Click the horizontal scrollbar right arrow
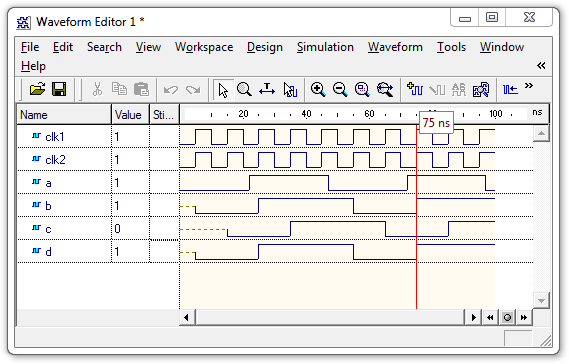The height and width of the screenshot is (364, 569). (473, 318)
